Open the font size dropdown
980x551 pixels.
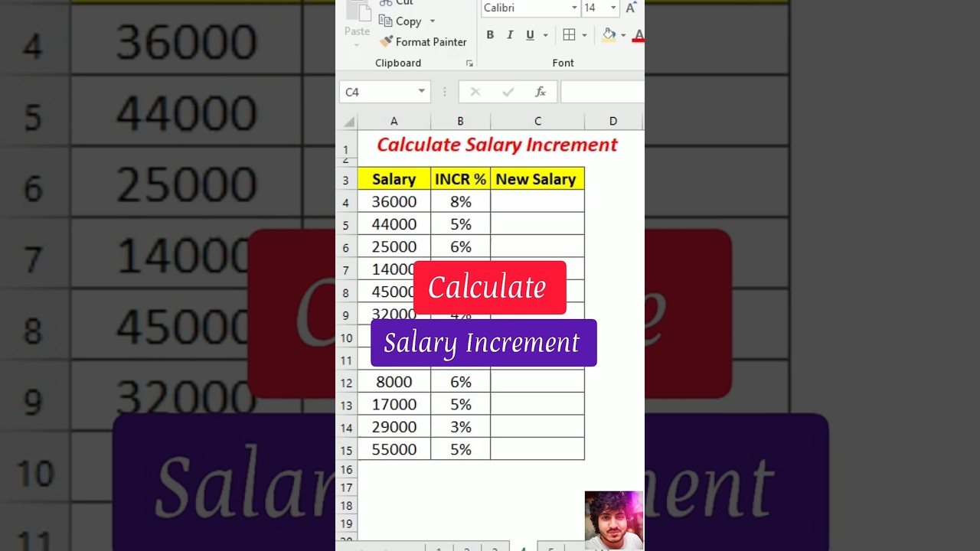612,8
